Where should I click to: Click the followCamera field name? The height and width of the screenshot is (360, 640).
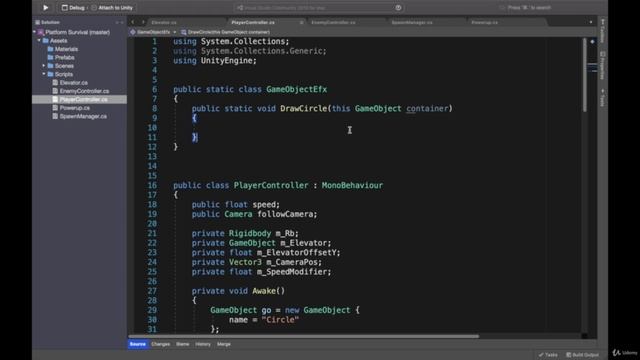(x=285, y=214)
